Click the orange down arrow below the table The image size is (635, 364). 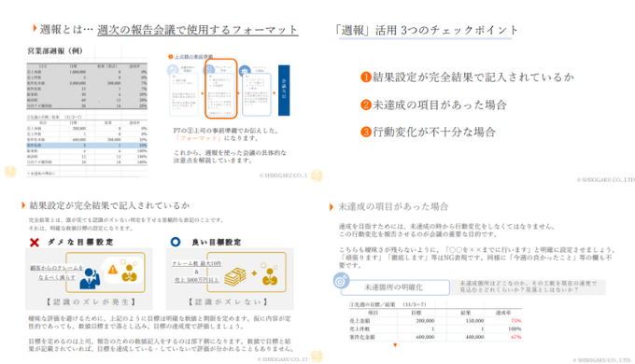click(x=395, y=345)
